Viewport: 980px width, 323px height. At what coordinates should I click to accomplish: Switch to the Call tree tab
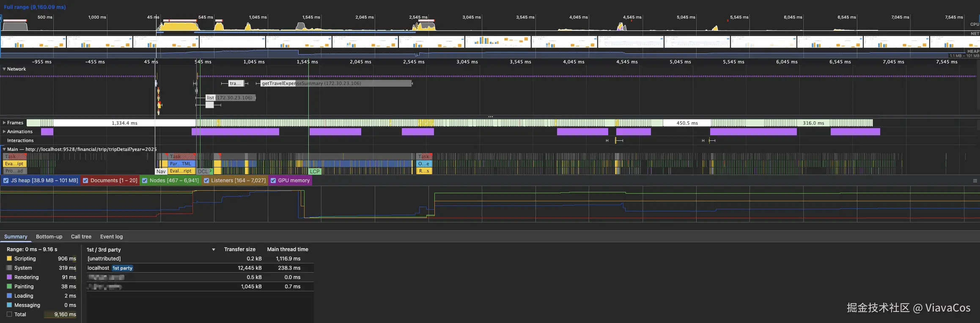pyautogui.click(x=81, y=237)
